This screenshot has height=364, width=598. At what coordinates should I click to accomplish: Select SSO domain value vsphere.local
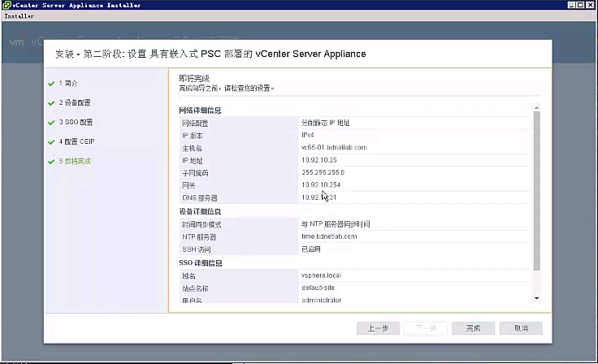321,275
